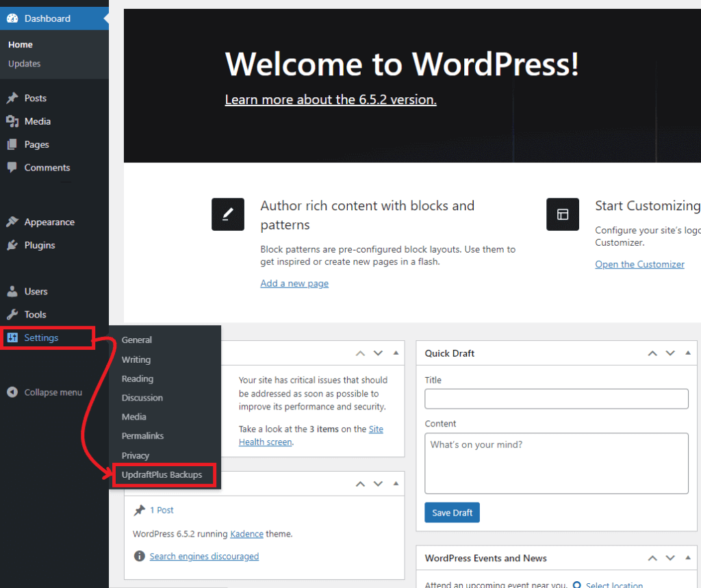
Task: Click the Appearance paintbrush icon
Action: [12, 222]
